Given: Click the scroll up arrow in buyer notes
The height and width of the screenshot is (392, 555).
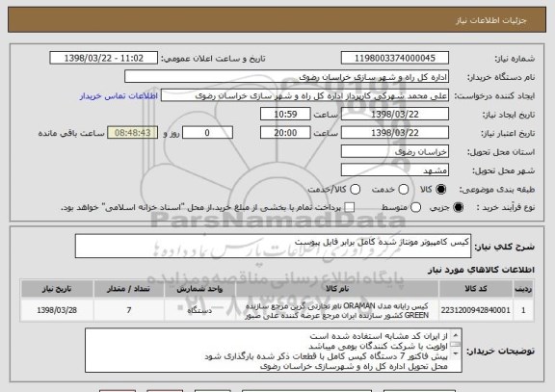Looking at the screenshot, I should pyautogui.click(x=456, y=334).
